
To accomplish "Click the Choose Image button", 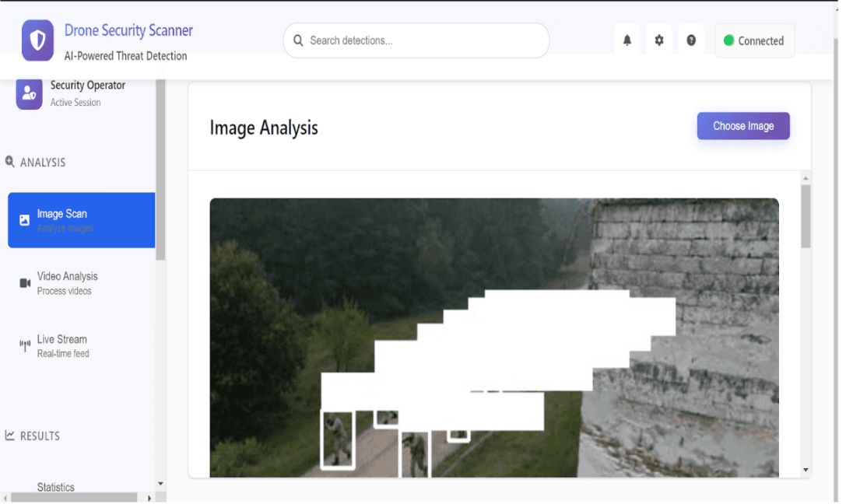I will point(743,125).
